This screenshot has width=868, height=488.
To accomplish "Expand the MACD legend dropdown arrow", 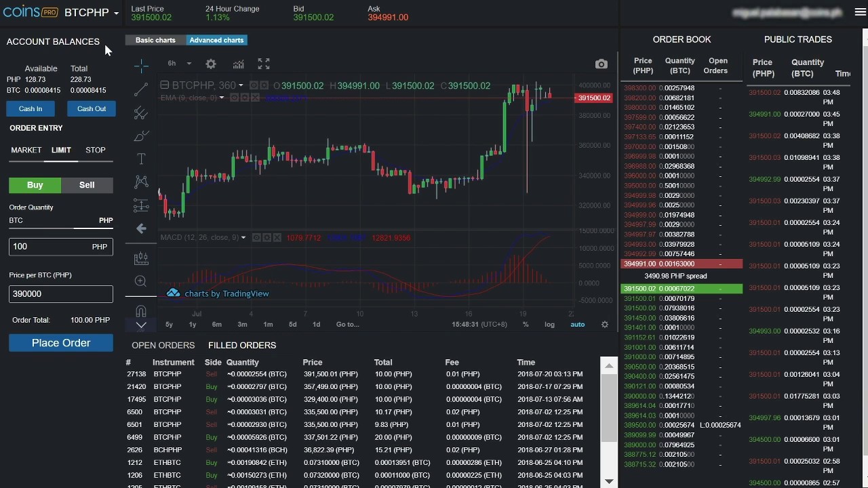I will click(243, 238).
